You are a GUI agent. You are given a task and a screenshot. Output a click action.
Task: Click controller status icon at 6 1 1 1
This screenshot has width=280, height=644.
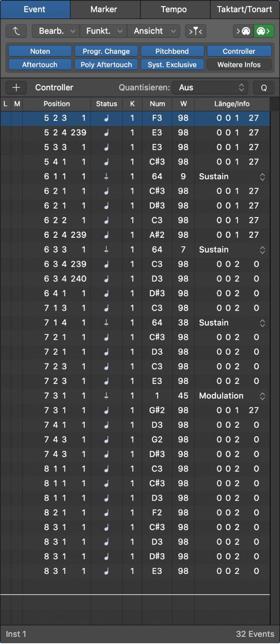[106, 177]
